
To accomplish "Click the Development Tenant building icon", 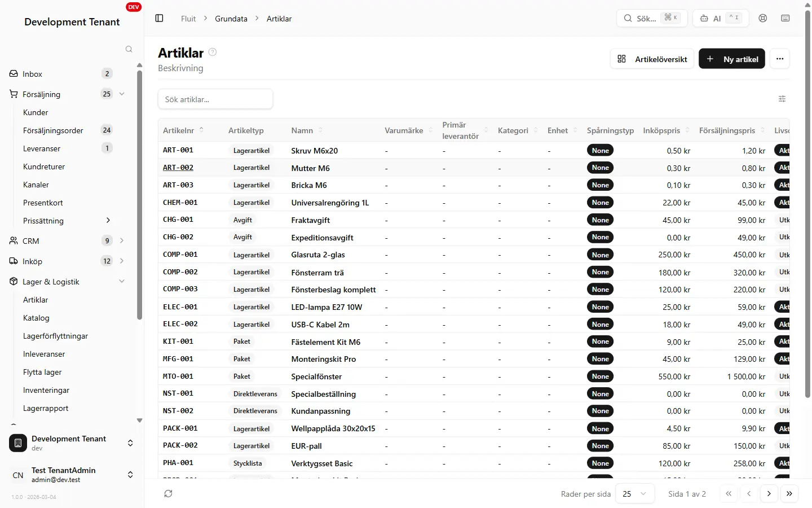I will [x=18, y=443].
